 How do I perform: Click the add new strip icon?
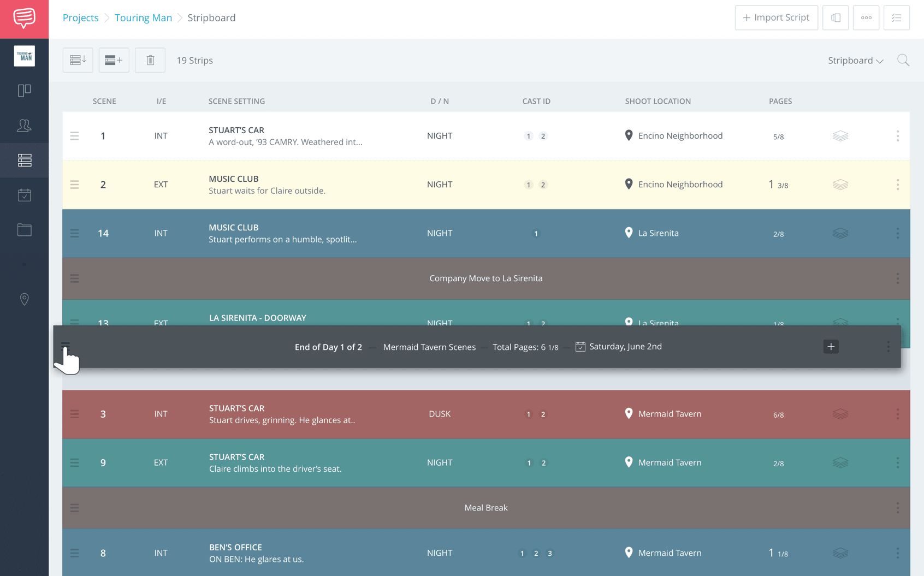click(114, 60)
